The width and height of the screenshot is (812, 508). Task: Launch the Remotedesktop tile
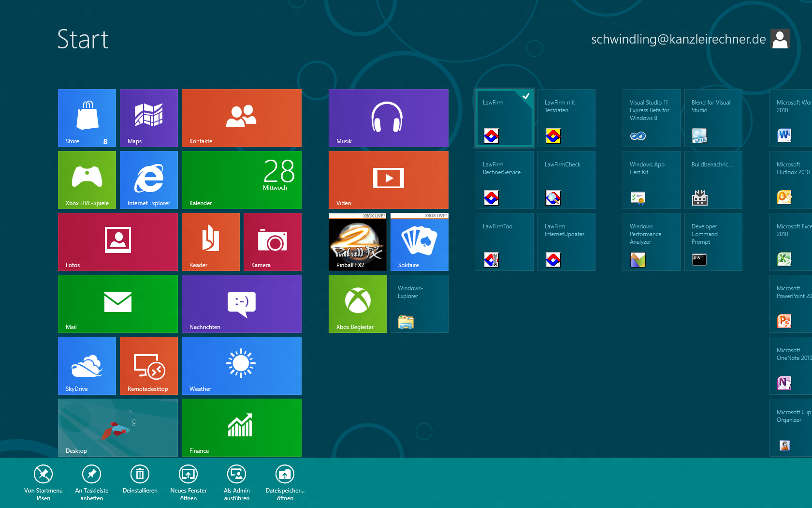click(149, 365)
